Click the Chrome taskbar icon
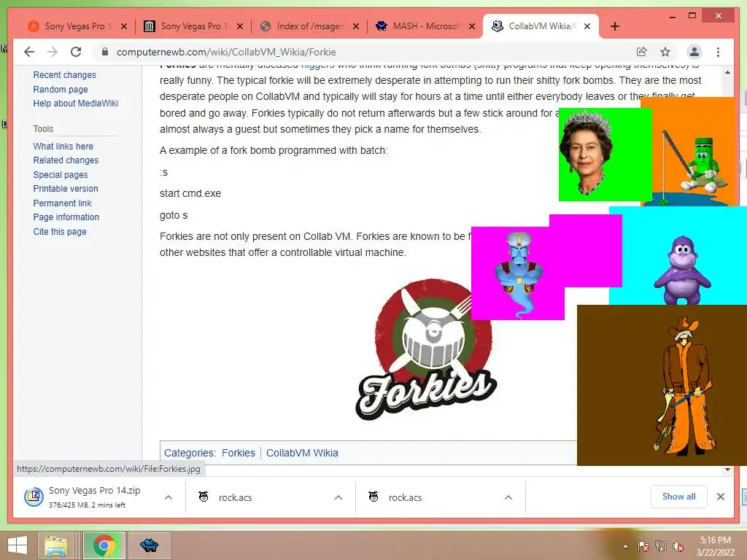 tap(104, 545)
